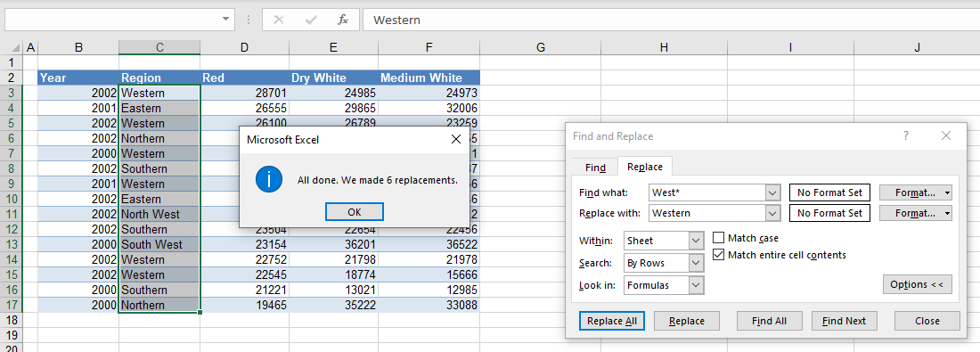The height and width of the screenshot is (352, 980).
Task: Click the cell containing 33088
Action: pyautogui.click(x=429, y=305)
